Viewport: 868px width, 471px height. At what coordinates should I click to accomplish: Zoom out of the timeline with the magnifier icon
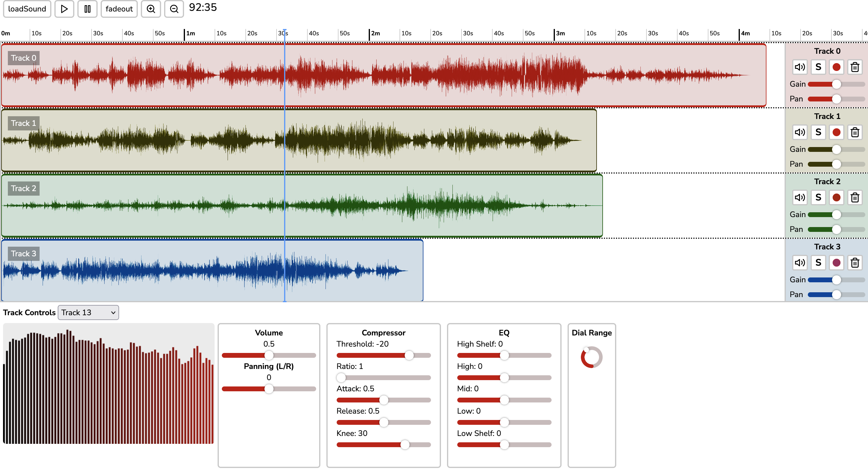(x=174, y=9)
